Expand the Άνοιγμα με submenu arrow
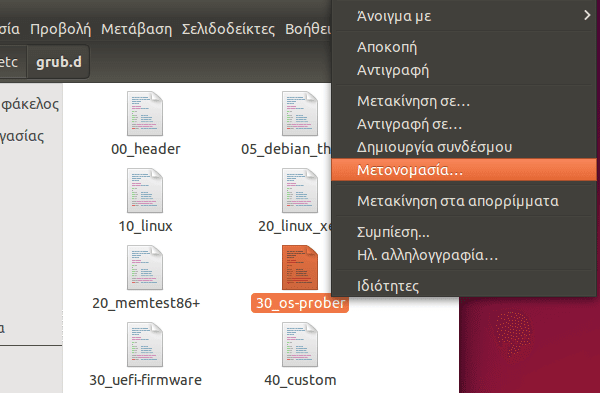 click(x=587, y=15)
